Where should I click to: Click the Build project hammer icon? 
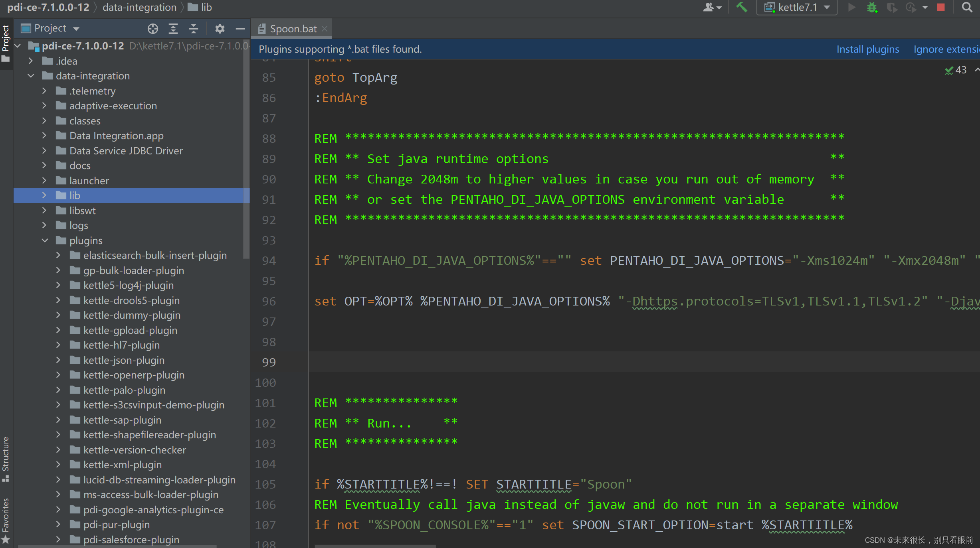(741, 8)
